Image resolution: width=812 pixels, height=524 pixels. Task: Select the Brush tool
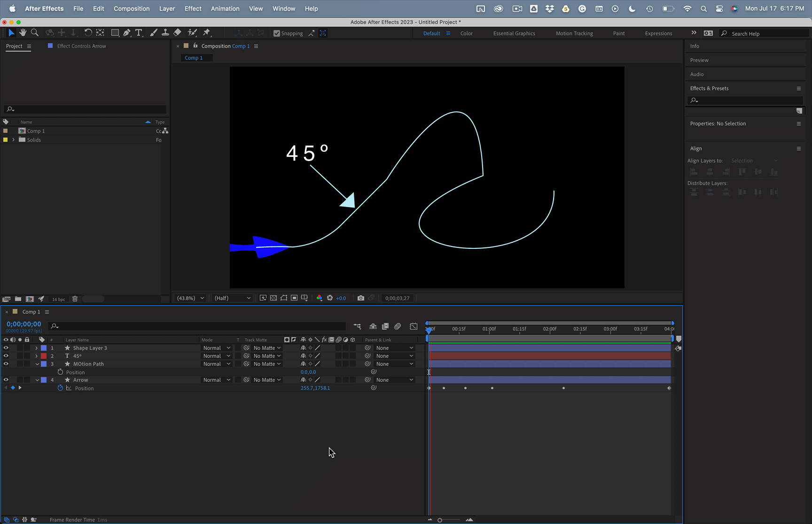pos(153,33)
